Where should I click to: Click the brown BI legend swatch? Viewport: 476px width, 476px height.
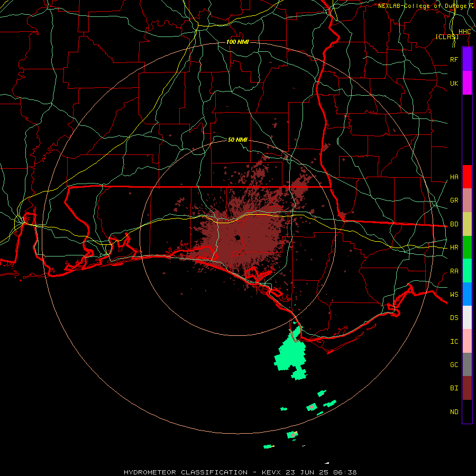pos(467,388)
